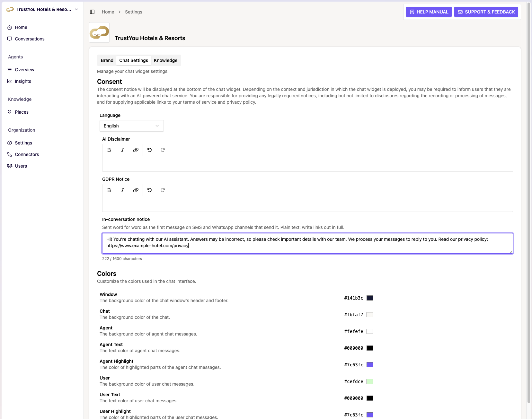Expand TrustYou Hotels organization switcher
The image size is (532, 419).
point(42,9)
